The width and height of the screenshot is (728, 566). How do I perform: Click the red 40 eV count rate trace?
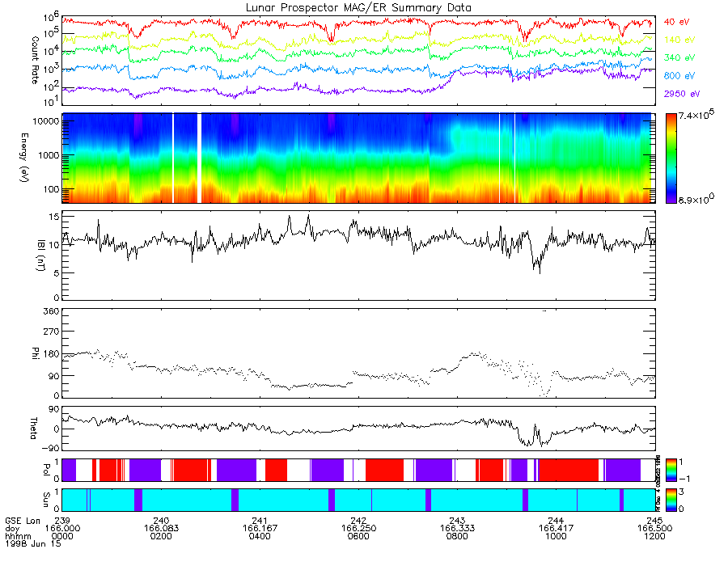point(358,23)
